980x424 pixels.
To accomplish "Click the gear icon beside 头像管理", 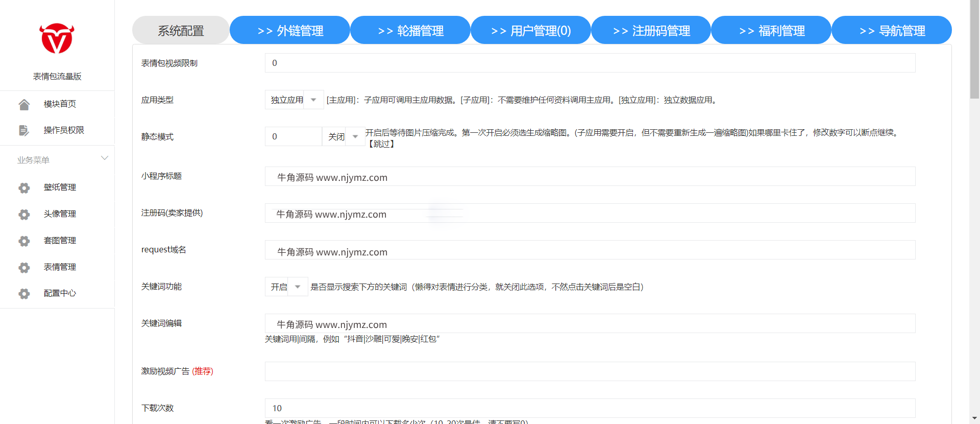I will coord(24,214).
